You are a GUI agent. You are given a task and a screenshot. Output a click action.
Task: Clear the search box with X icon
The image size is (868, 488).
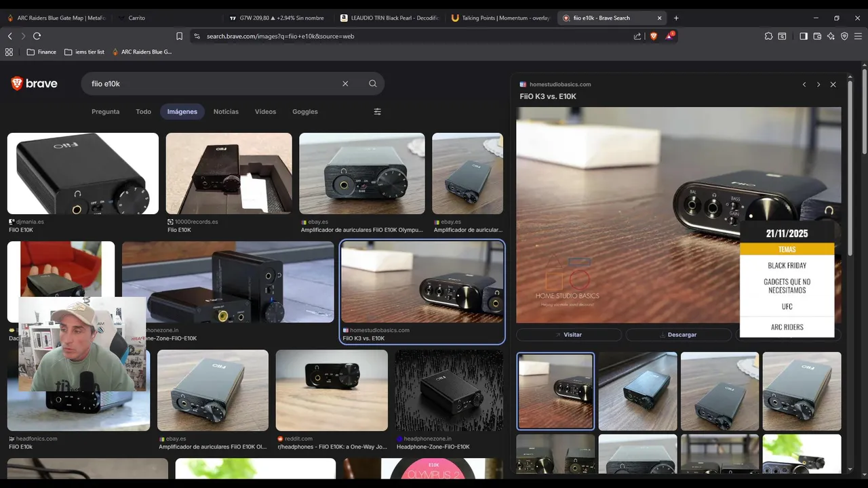point(345,83)
